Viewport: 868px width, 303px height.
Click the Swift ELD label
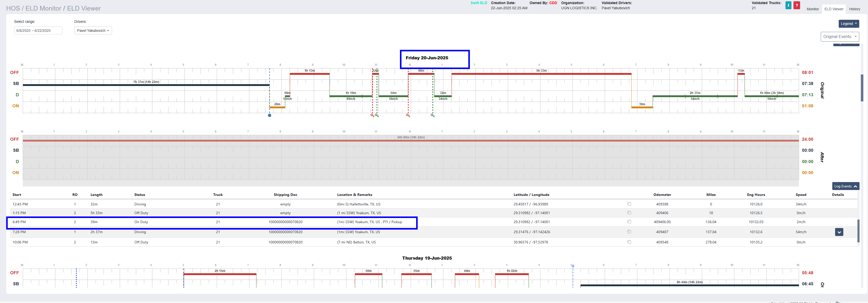pos(479,3)
